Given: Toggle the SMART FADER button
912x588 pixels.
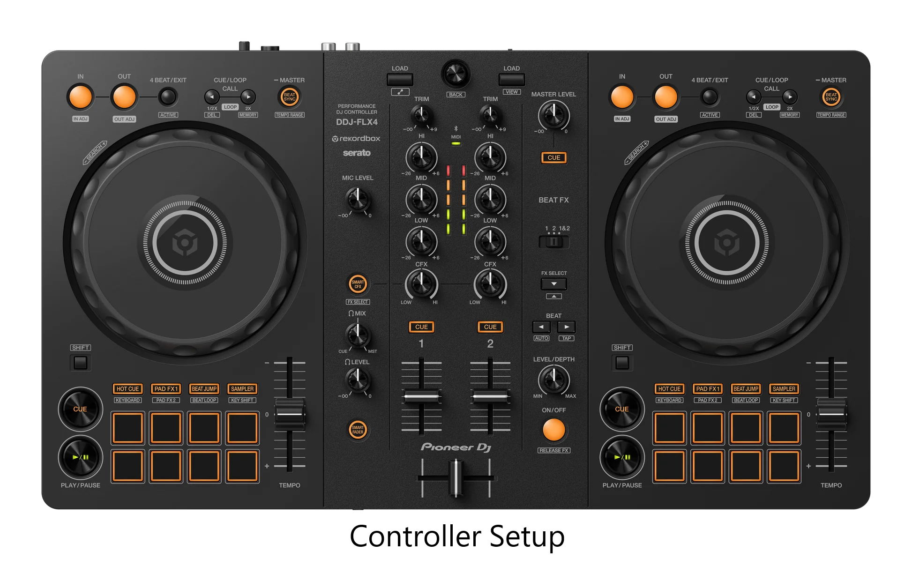Looking at the screenshot, I should (358, 430).
